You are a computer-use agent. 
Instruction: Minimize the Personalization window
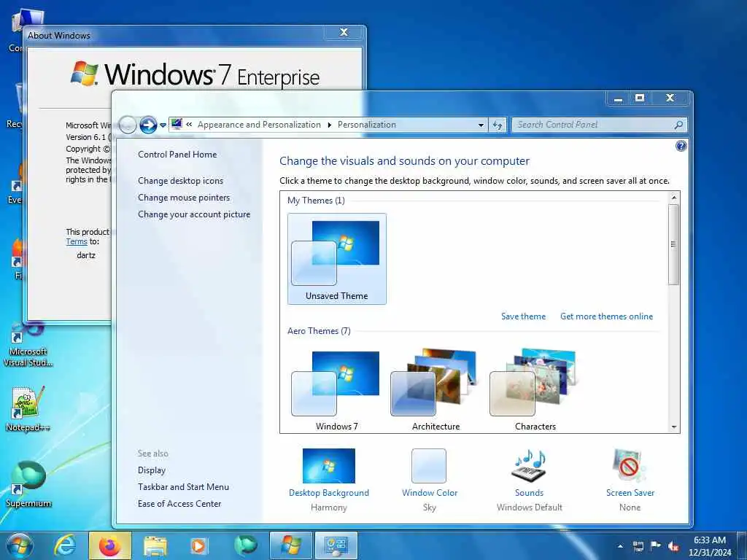coord(618,98)
